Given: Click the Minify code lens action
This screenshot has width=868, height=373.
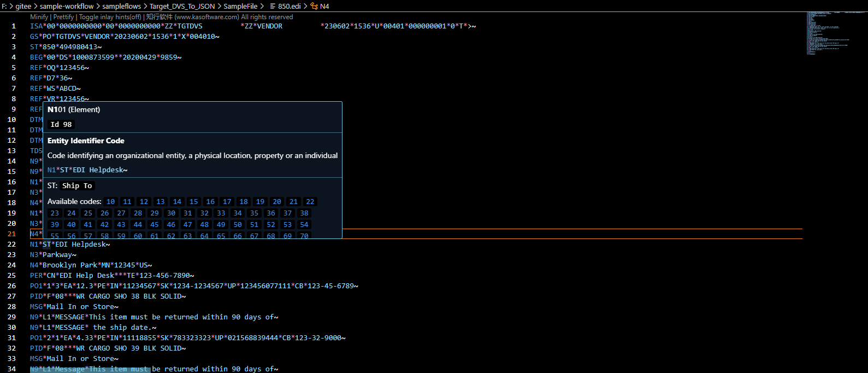Looking at the screenshot, I should click(x=39, y=17).
